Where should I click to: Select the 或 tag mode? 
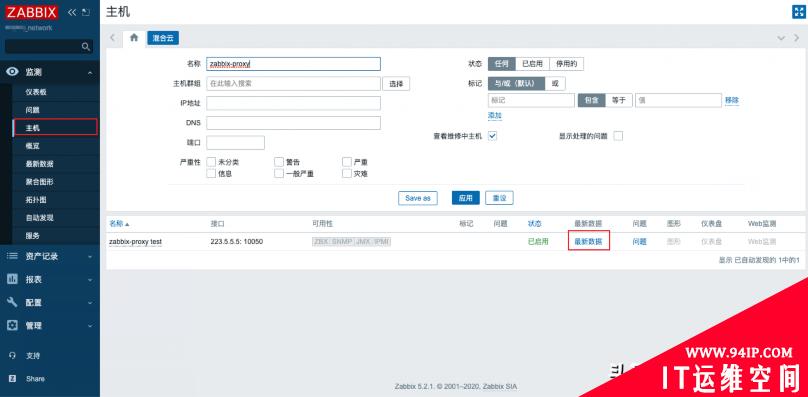pyautogui.click(x=555, y=84)
